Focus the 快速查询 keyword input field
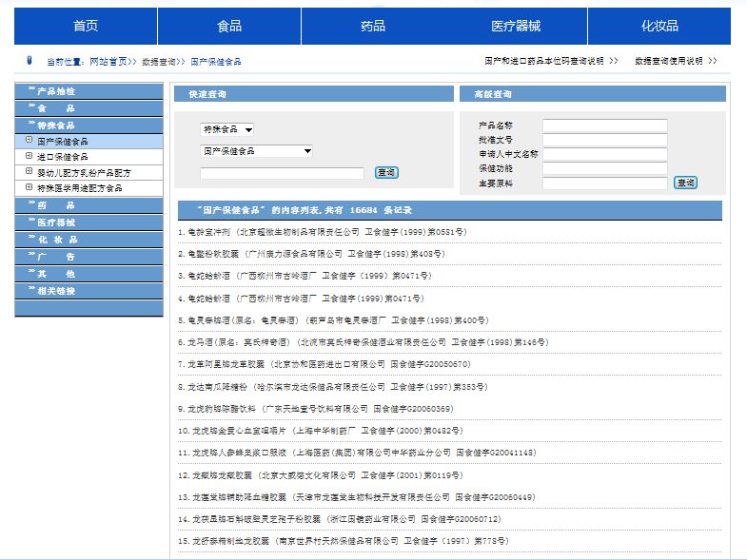Screen dimensions: 747x560 (282, 173)
